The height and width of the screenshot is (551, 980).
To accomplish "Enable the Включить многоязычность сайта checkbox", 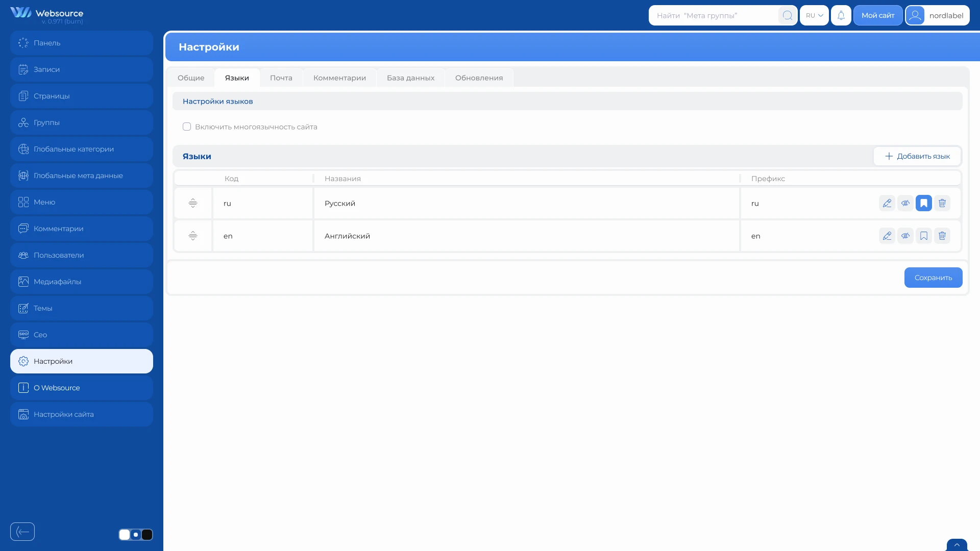I will click(x=187, y=127).
